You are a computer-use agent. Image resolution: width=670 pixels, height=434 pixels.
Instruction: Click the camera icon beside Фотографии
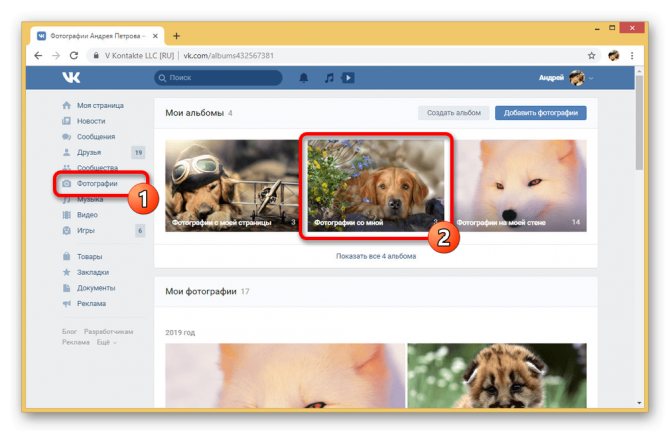coord(66,183)
